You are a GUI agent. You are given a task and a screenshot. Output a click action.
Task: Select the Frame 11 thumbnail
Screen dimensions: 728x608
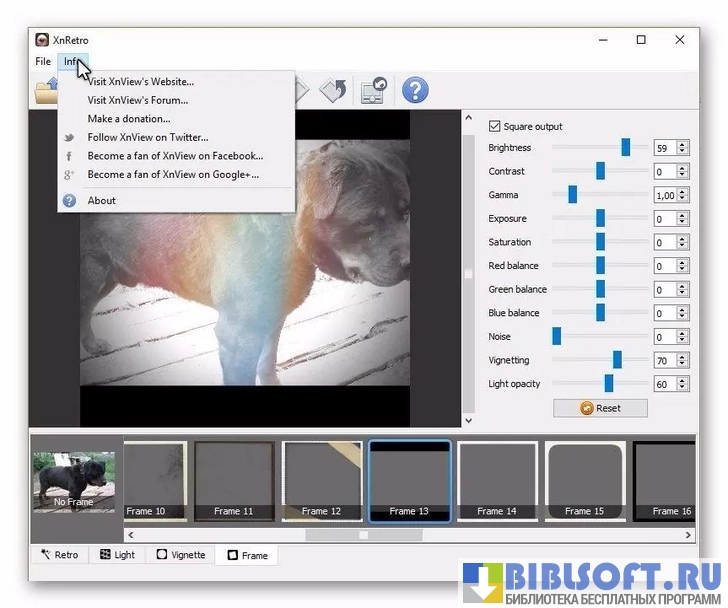pyautogui.click(x=234, y=481)
